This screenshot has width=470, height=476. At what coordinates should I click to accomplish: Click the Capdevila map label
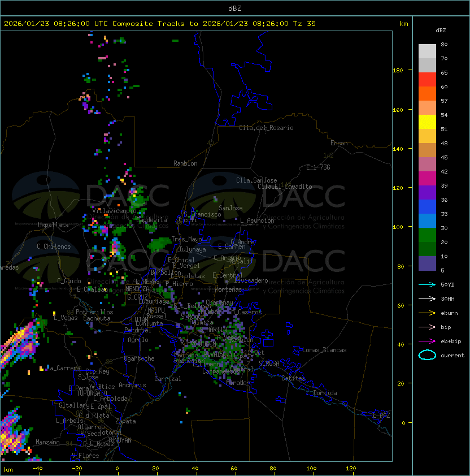[x=152, y=220]
